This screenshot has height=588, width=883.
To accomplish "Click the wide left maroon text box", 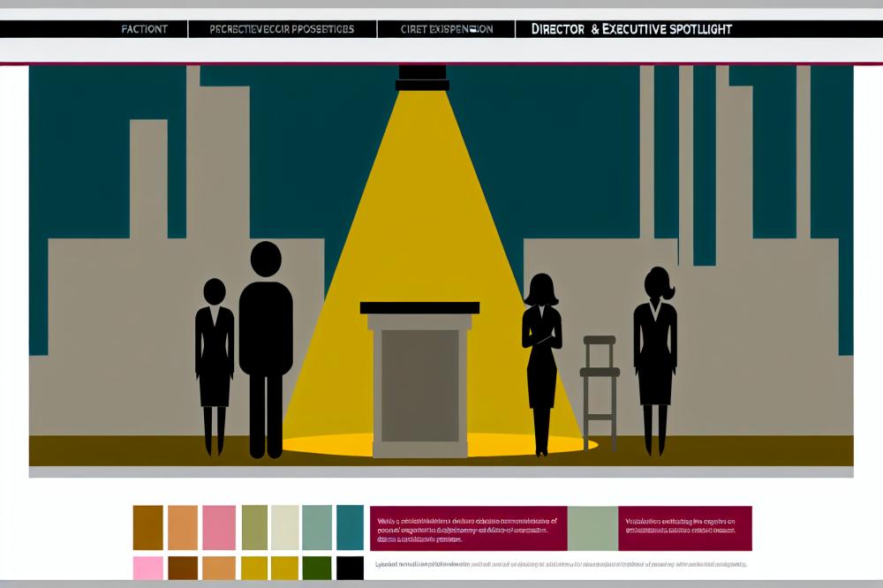I will 468,528.
